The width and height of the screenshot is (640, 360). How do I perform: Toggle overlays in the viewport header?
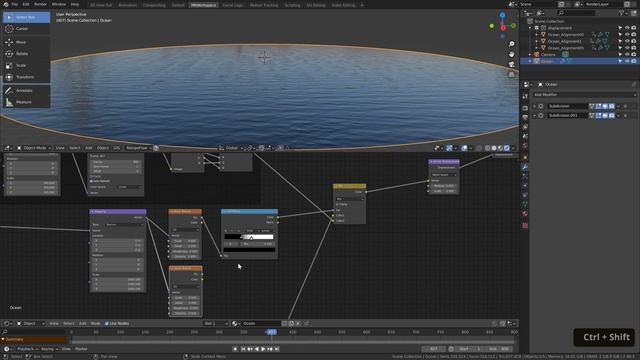(464, 148)
